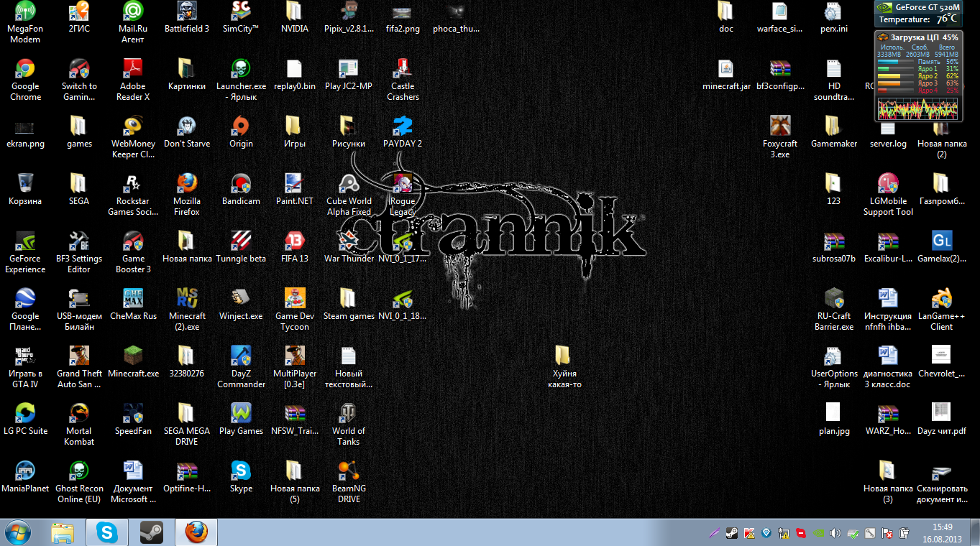
Task: Select the subrosa07b archive
Action: [834, 247]
